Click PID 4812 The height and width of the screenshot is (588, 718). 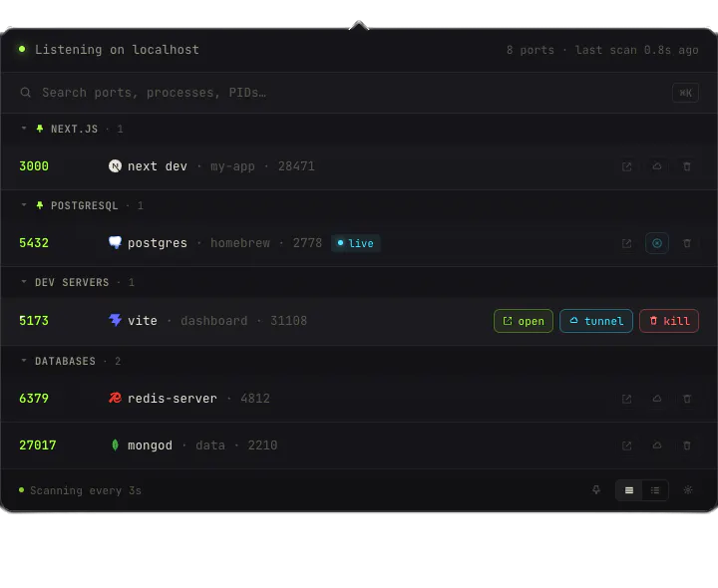(x=255, y=399)
